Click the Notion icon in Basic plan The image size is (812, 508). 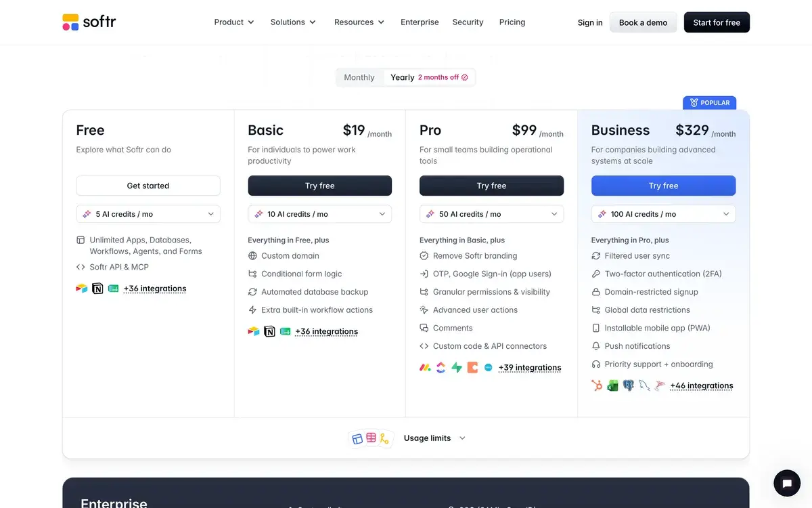[269, 331]
